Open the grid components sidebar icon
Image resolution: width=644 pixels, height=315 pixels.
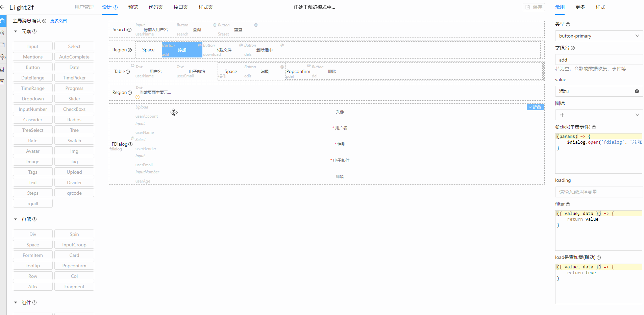2,33
